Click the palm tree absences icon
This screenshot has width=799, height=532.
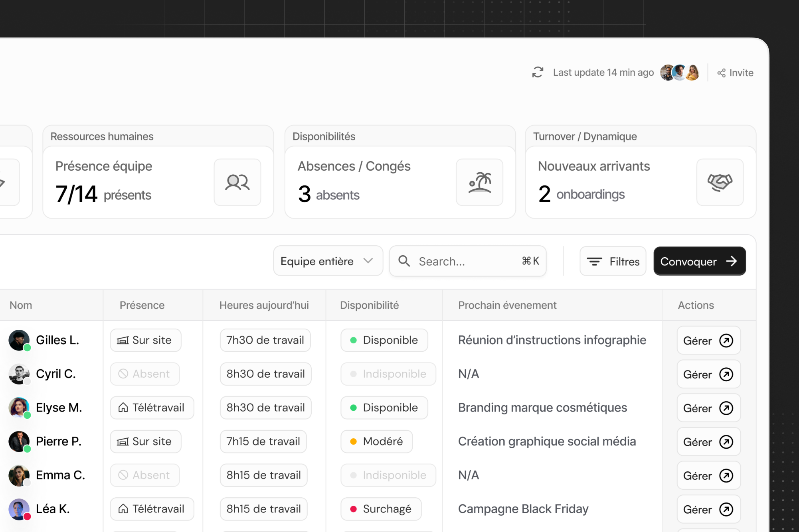479,182
